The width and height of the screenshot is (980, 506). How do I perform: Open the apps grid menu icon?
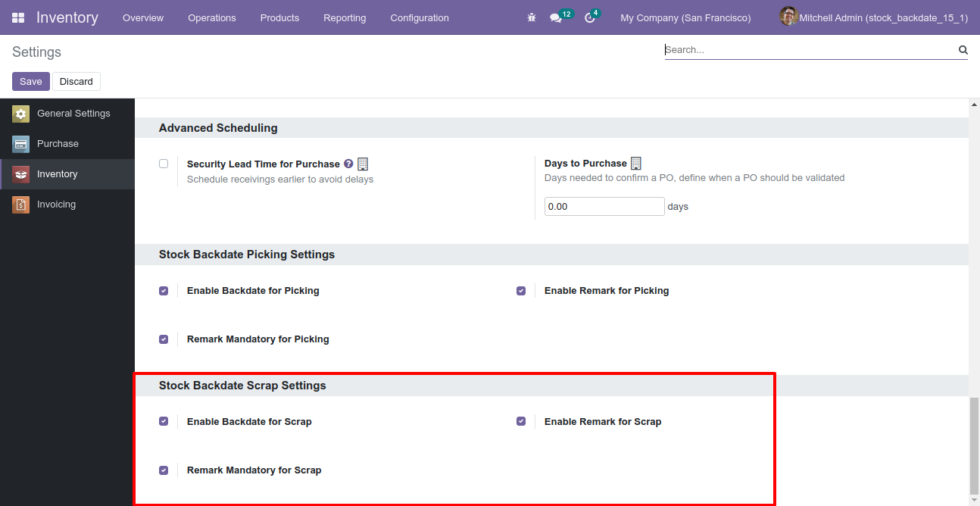click(x=18, y=17)
